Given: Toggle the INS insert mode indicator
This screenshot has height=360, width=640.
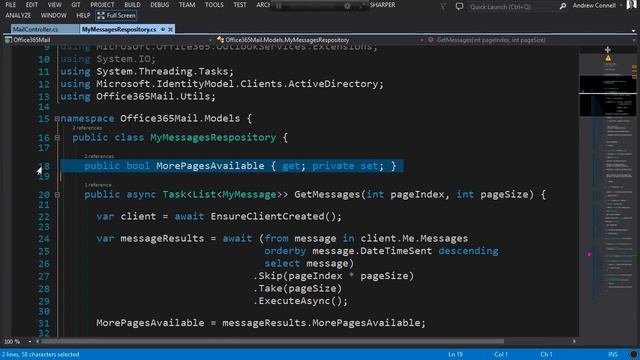Looking at the screenshot, I should point(613,354).
